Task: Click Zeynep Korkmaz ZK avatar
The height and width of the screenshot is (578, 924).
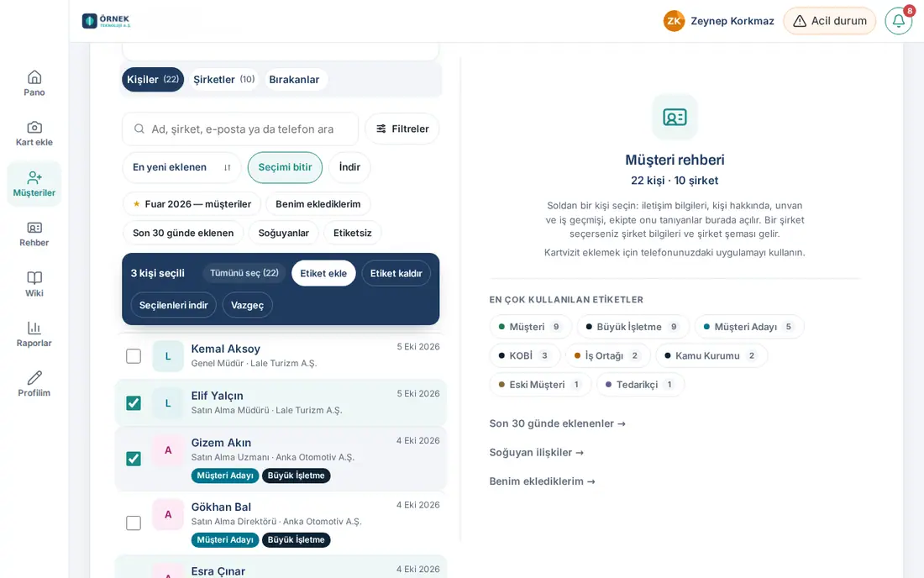Action: (675, 21)
